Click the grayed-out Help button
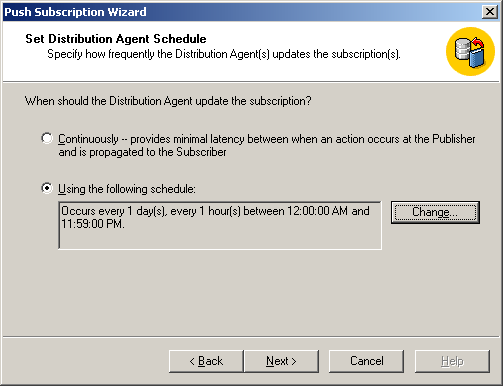Viewport: 503px width, 386px height. click(452, 361)
